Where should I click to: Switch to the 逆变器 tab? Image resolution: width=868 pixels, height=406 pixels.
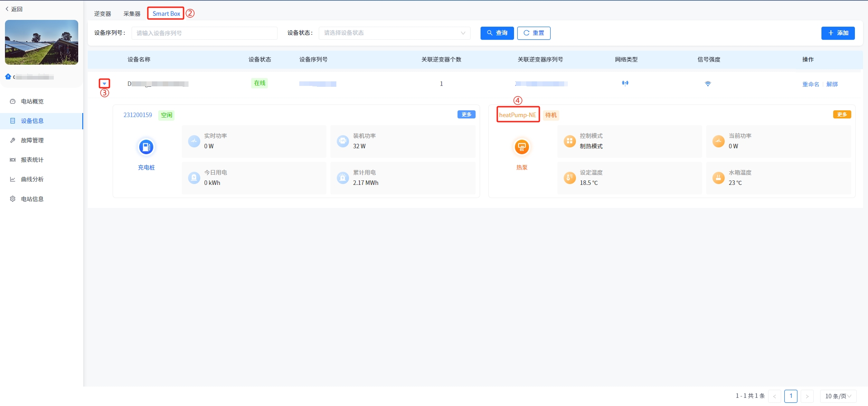[x=103, y=14]
